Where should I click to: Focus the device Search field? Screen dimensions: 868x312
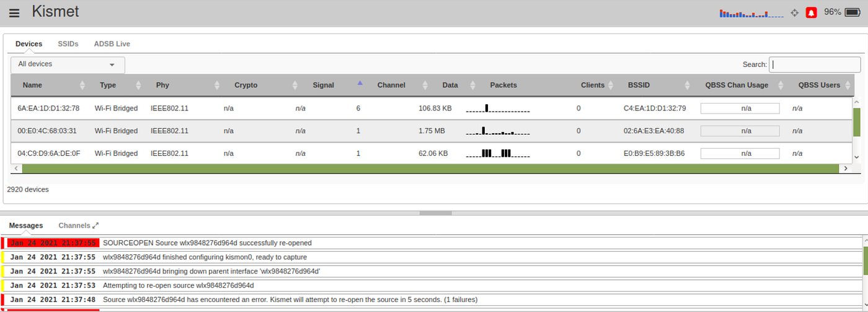(x=815, y=65)
